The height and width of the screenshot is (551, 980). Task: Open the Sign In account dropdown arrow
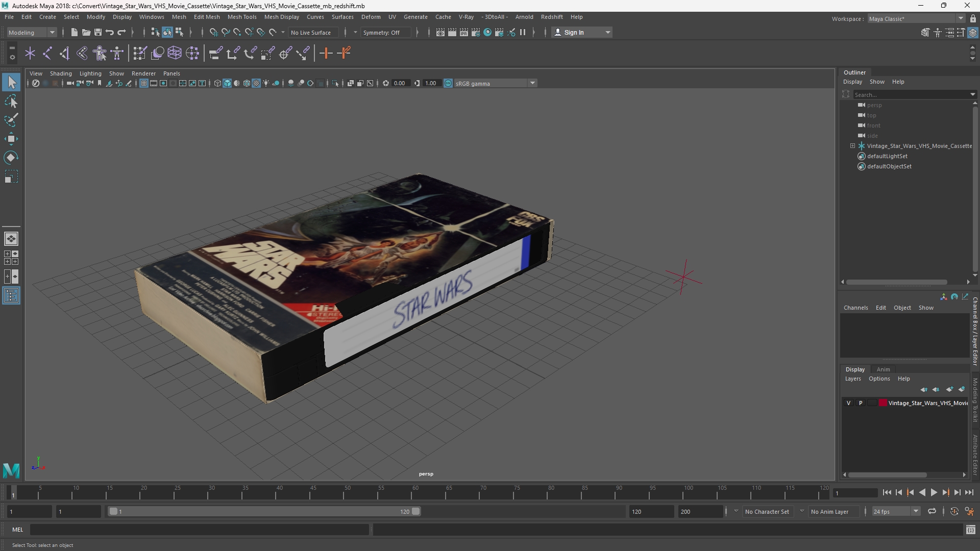[x=608, y=32]
